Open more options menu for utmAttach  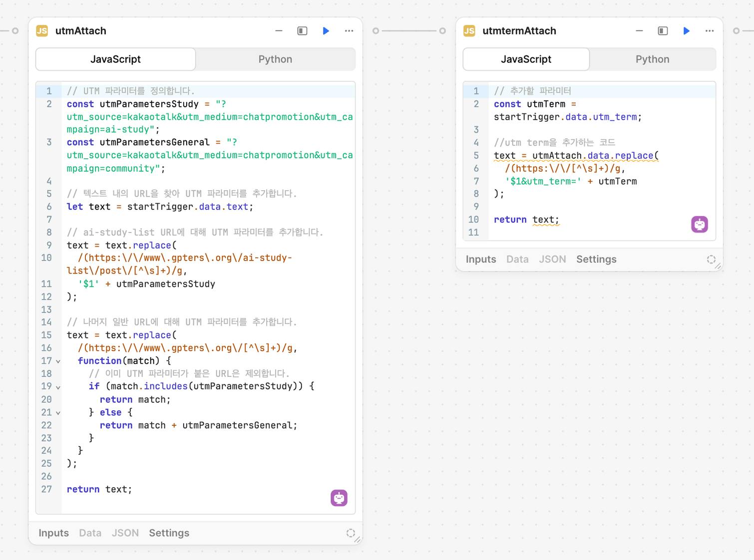(x=349, y=31)
